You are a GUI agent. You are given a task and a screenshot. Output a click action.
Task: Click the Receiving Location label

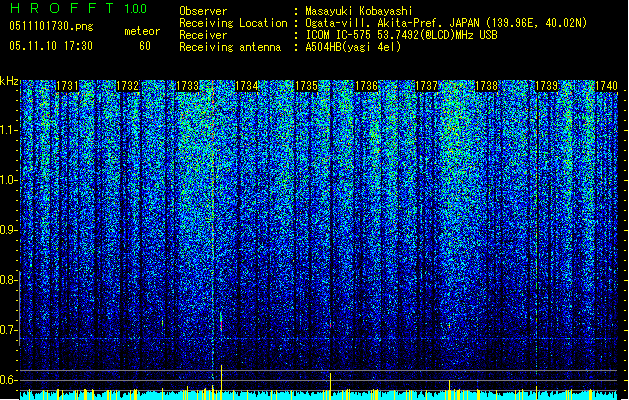(233, 23)
